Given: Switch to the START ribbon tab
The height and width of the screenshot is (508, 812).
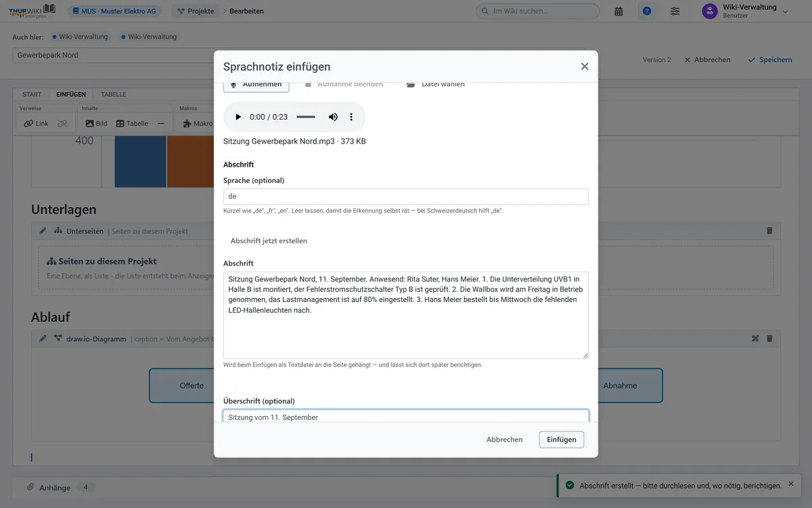Looking at the screenshot, I should (32, 94).
